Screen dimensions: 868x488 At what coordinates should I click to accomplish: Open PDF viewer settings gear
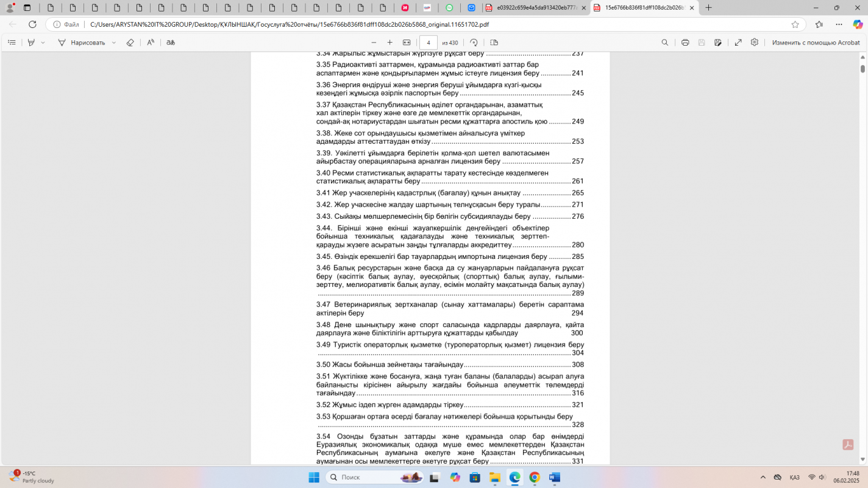755,43
